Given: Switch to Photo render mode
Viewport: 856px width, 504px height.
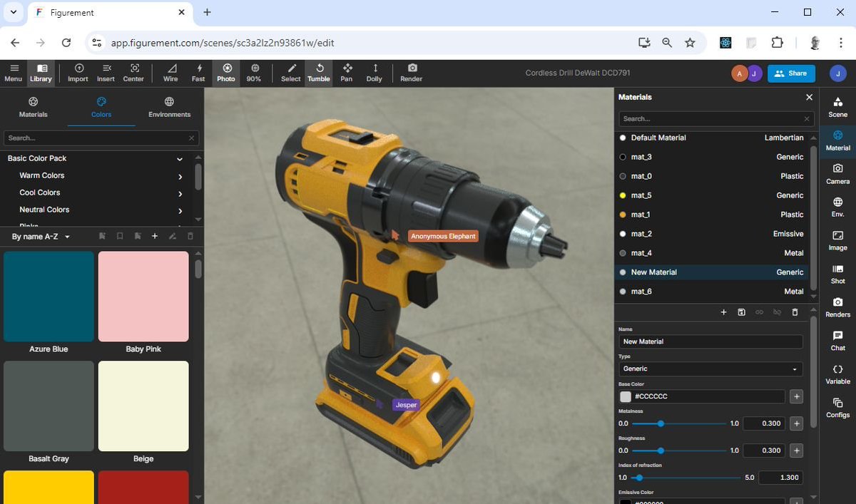Looking at the screenshot, I should click(226, 73).
